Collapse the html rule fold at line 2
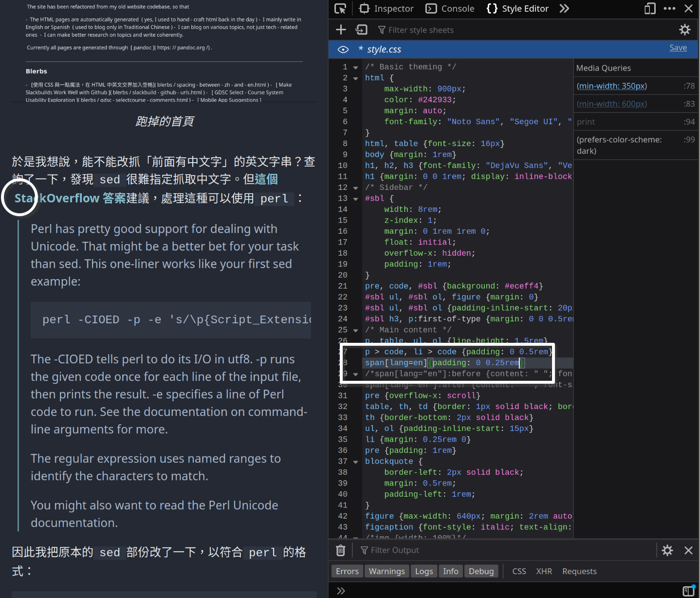This screenshot has width=700, height=598. click(355, 78)
